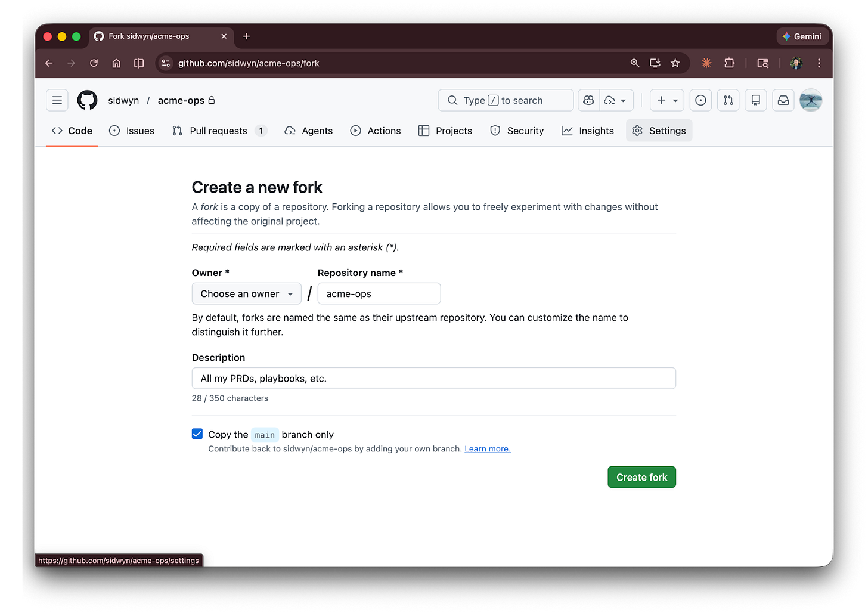Reload the page with refresh icon
Screen dimensions: 868x613
click(x=94, y=63)
